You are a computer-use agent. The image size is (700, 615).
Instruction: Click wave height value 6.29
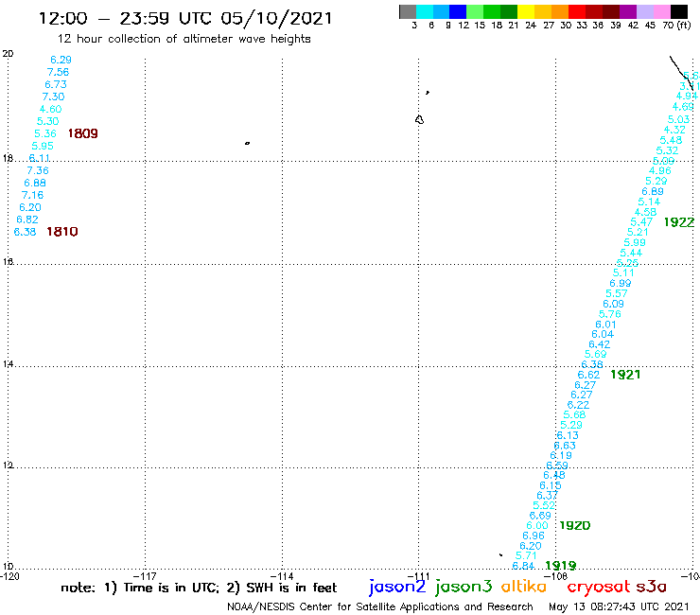(x=61, y=60)
